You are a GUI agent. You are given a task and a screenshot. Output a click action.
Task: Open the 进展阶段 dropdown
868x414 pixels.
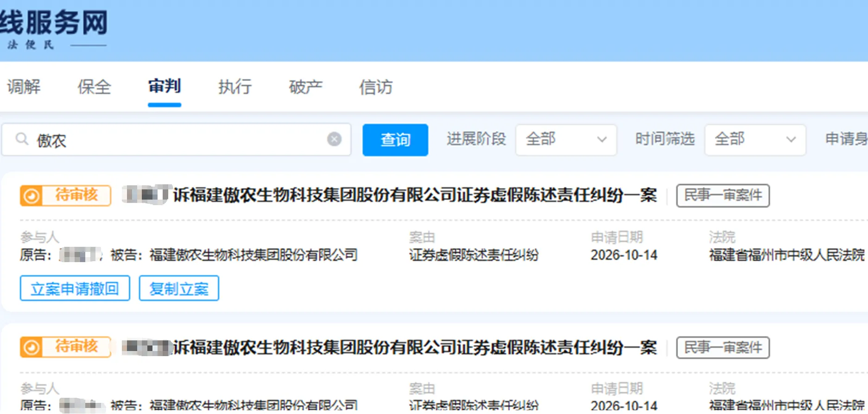pos(566,139)
